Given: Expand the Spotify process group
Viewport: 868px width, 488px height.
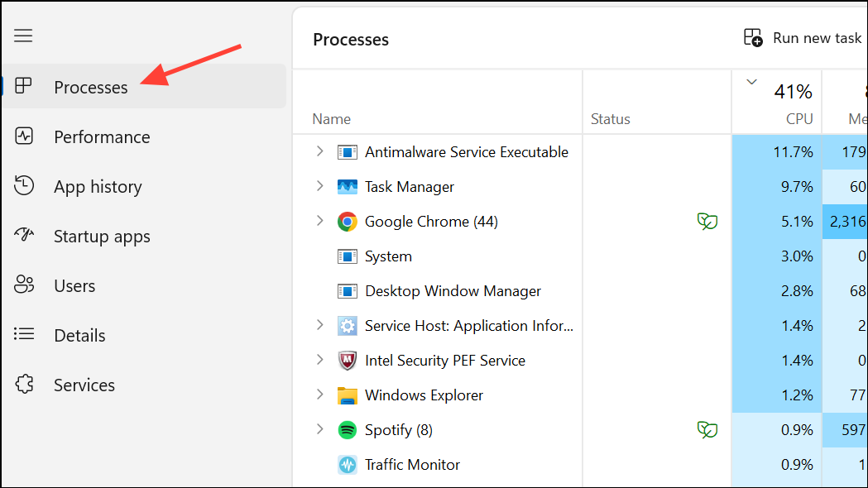Looking at the screenshot, I should click(x=320, y=430).
